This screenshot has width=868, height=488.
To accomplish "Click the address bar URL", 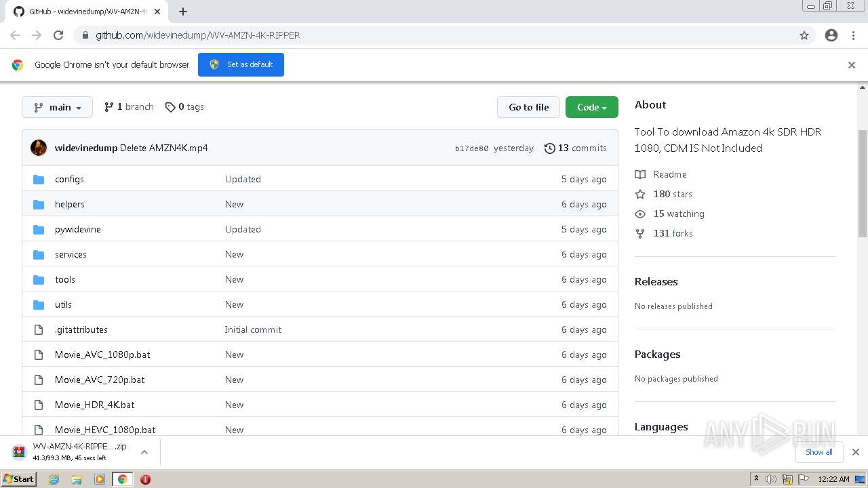I will coord(198,35).
